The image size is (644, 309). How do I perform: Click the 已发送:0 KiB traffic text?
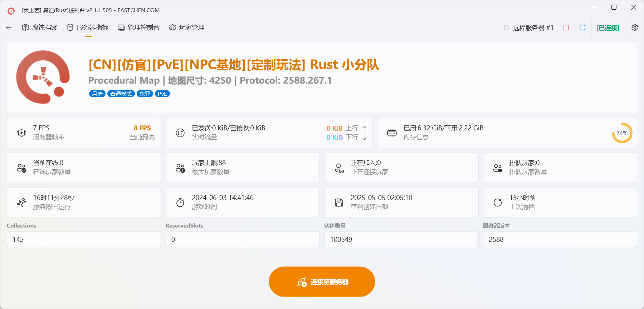229,128
